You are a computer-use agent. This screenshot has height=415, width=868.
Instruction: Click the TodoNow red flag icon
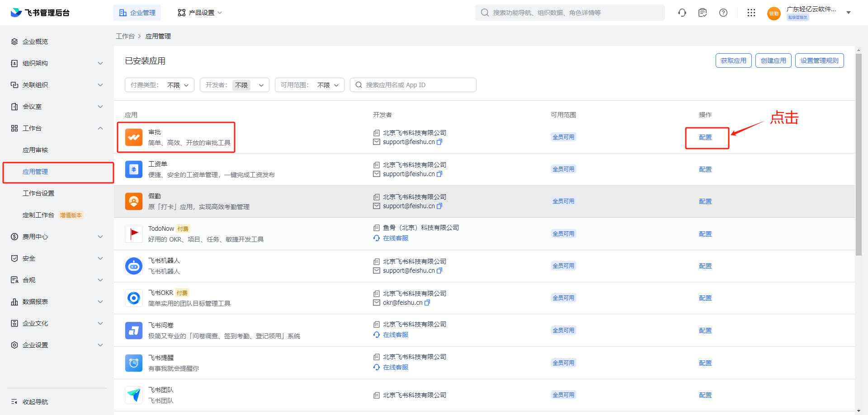tap(134, 234)
